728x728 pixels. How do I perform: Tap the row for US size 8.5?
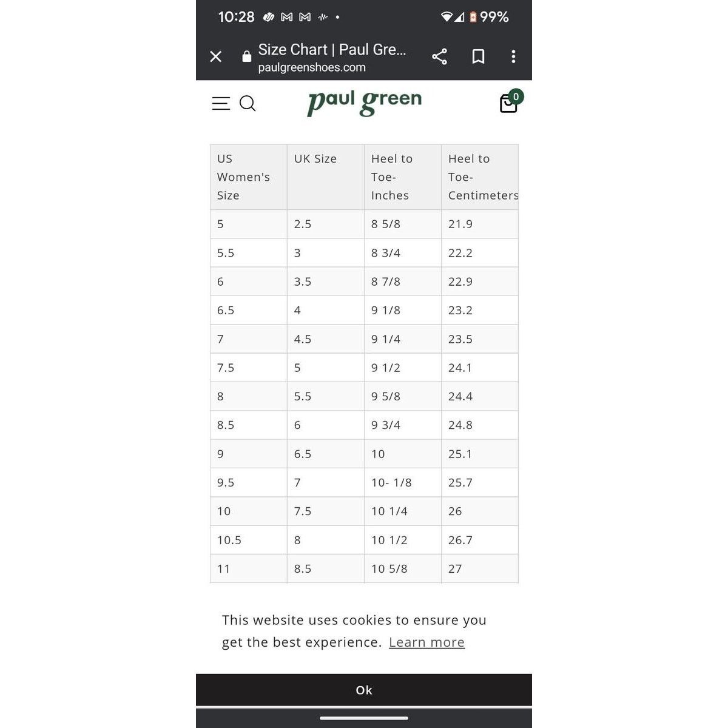pos(364,425)
